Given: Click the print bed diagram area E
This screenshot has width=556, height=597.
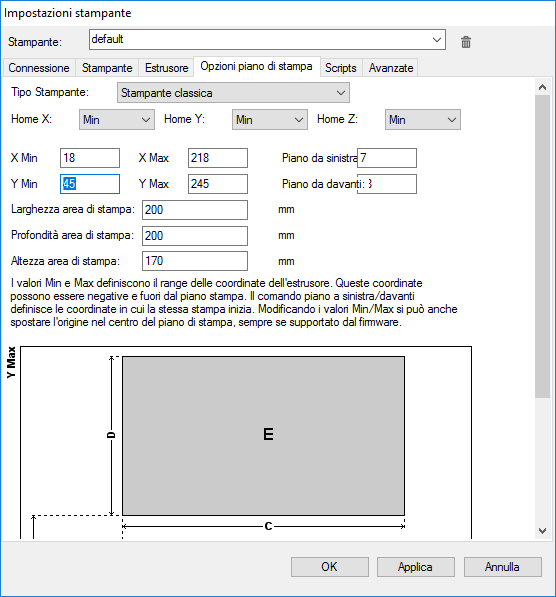Looking at the screenshot, I should point(264,436).
